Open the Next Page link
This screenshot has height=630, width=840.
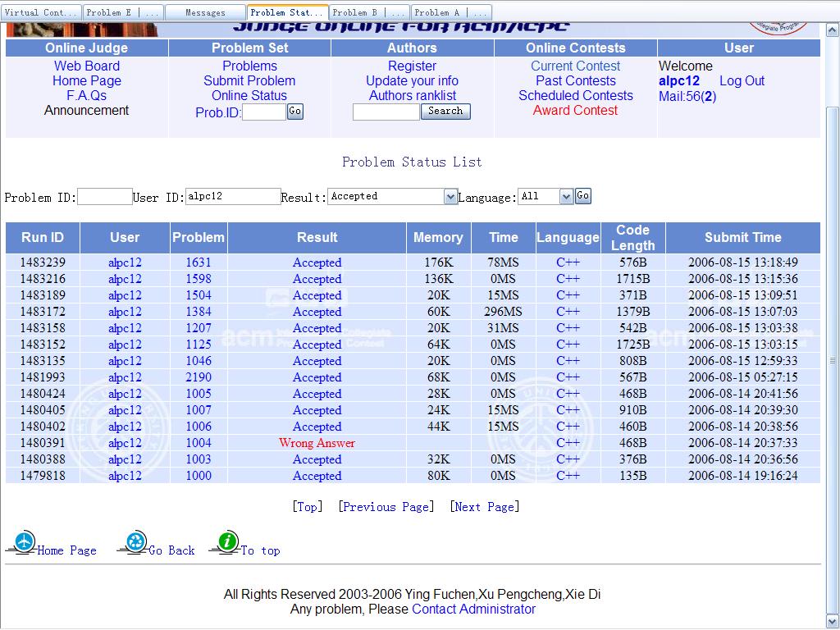point(484,507)
